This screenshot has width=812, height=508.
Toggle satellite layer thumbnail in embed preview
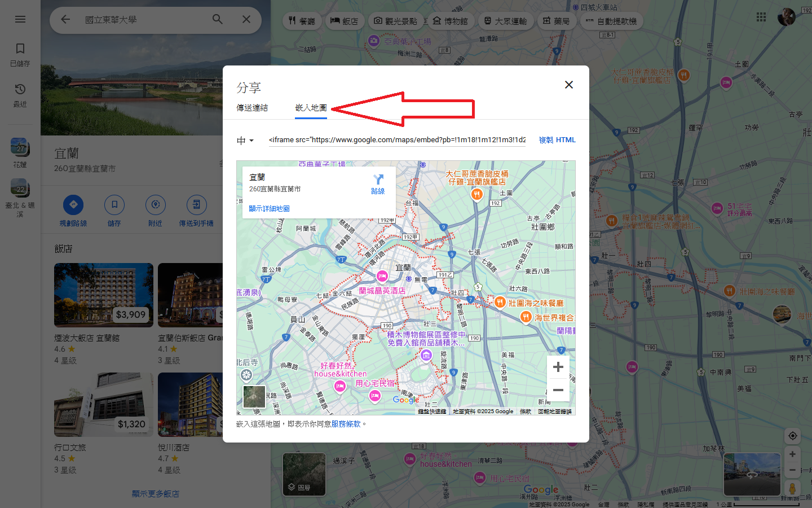(254, 396)
